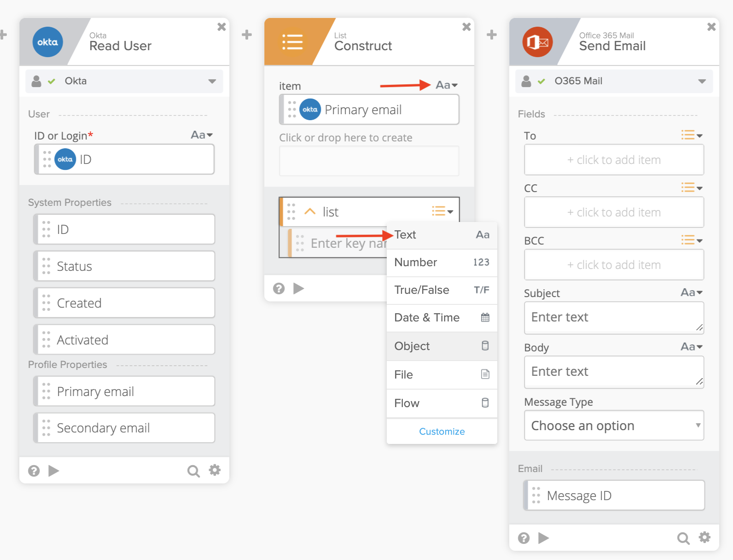Open type selector for ID or Login field
Screen dimensions: 733x560
point(202,135)
